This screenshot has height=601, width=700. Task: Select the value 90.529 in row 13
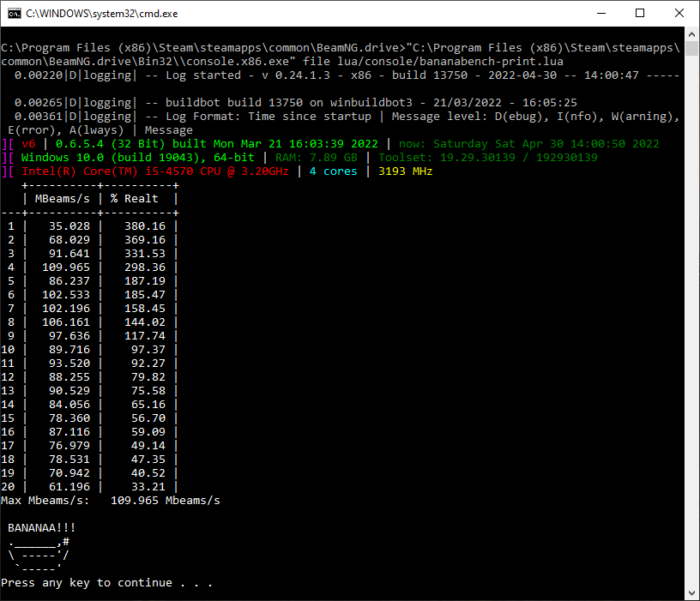69,391
